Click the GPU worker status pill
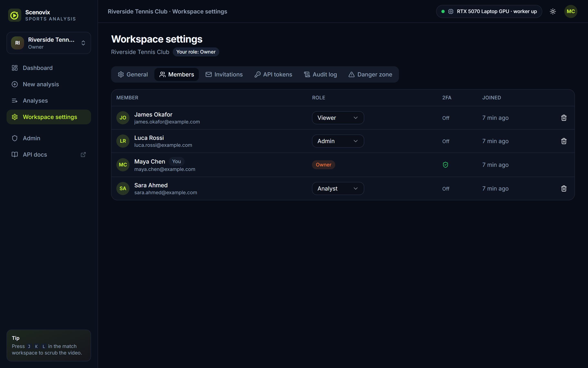Image resolution: width=588 pixels, height=368 pixels. tap(489, 11)
